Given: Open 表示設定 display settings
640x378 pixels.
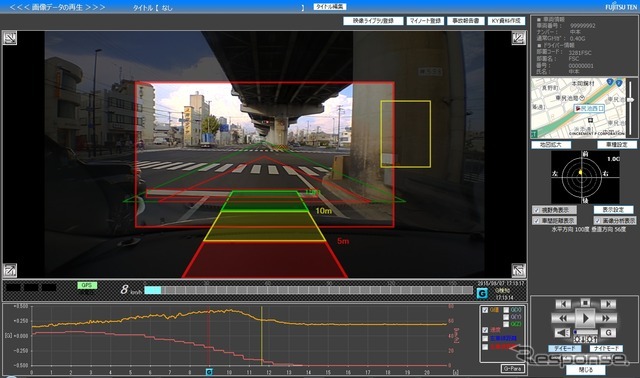Looking at the screenshot, I should [613, 210].
